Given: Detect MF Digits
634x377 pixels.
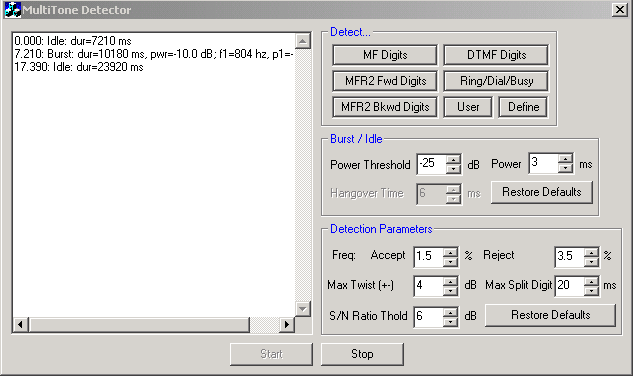Looking at the screenshot, I should tap(385, 55).
